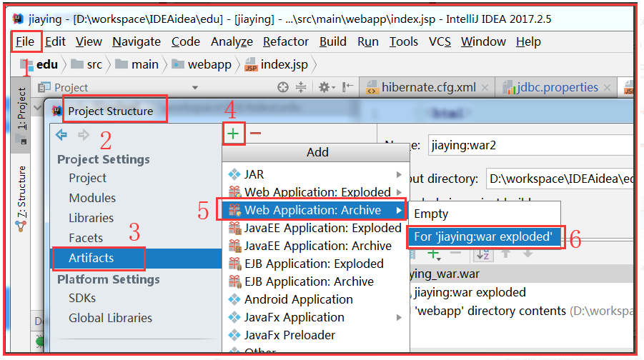The image size is (644, 360).
Task: Choose EJB Application: Archive
Action: pos(316,281)
